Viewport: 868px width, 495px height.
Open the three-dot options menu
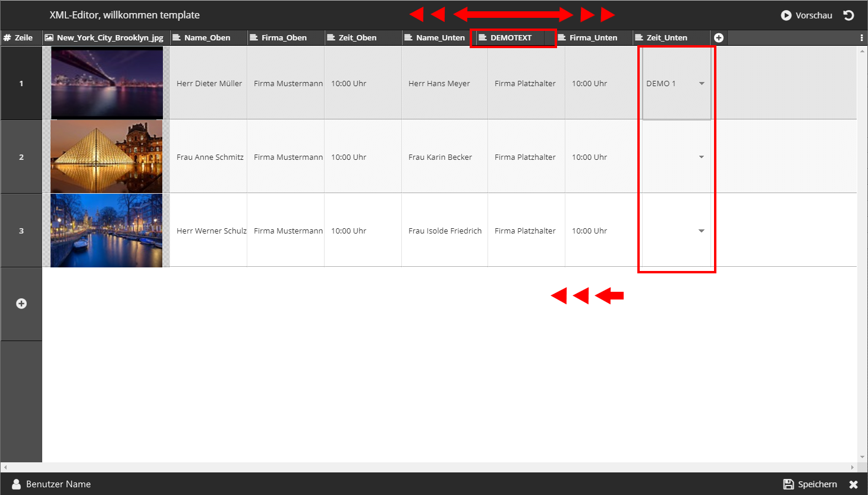[861, 37]
